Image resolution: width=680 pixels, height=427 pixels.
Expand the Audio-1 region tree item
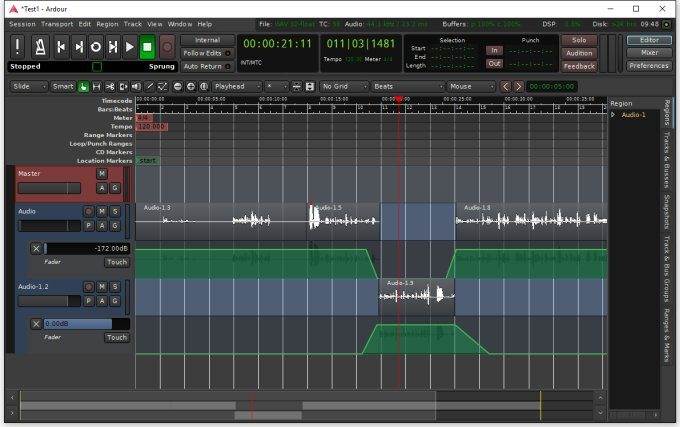[614, 115]
